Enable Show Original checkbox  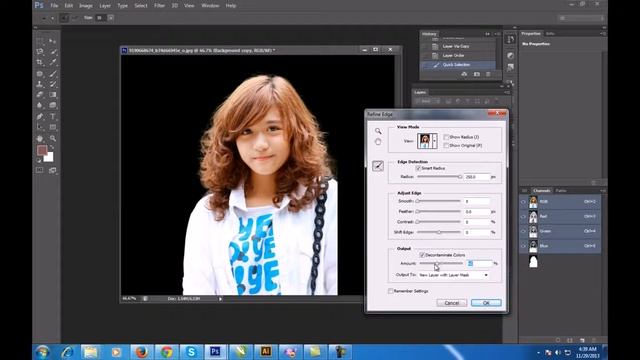[x=446, y=145]
